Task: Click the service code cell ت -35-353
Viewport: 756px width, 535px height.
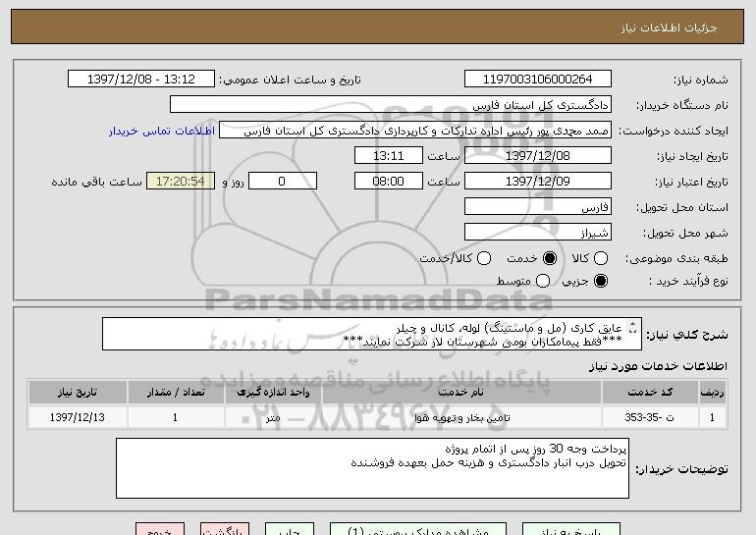Action: (650, 417)
